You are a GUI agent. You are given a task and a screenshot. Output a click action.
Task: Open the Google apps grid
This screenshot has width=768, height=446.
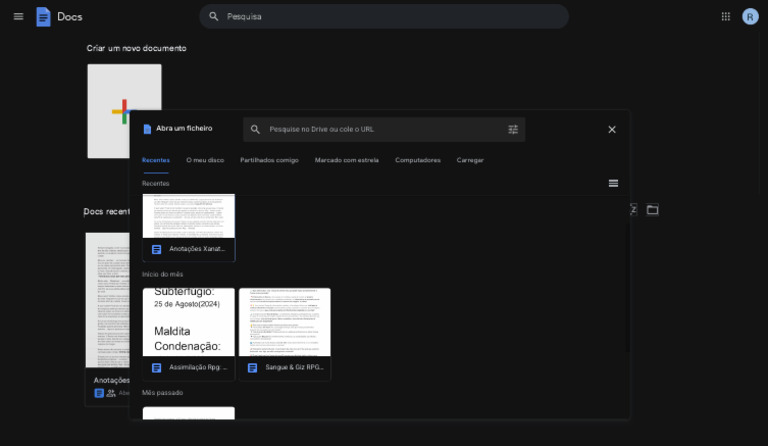(x=725, y=17)
